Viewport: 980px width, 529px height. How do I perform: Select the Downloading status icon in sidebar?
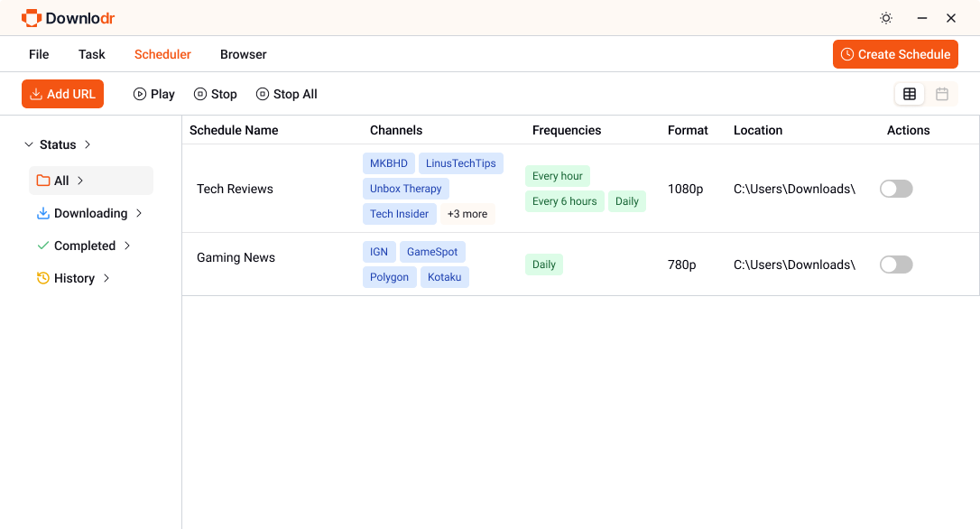(x=43, y=213)
